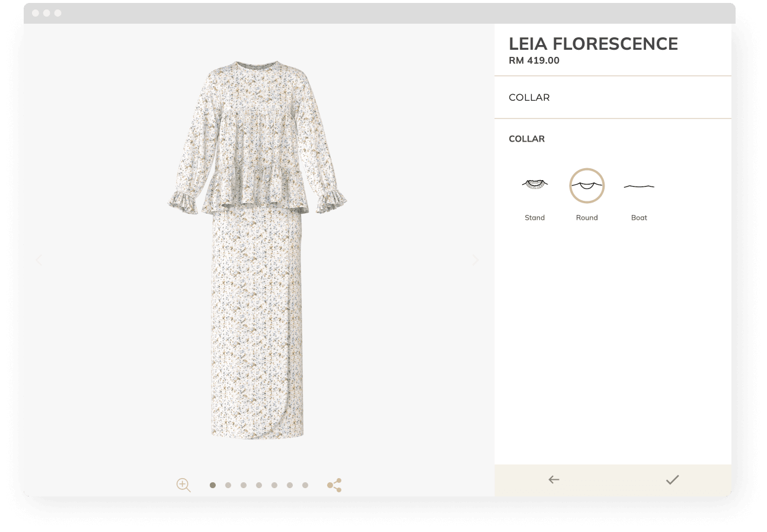Select the Stand collar icon
This screenshot has width=767, height=532.
click(535, 185)
